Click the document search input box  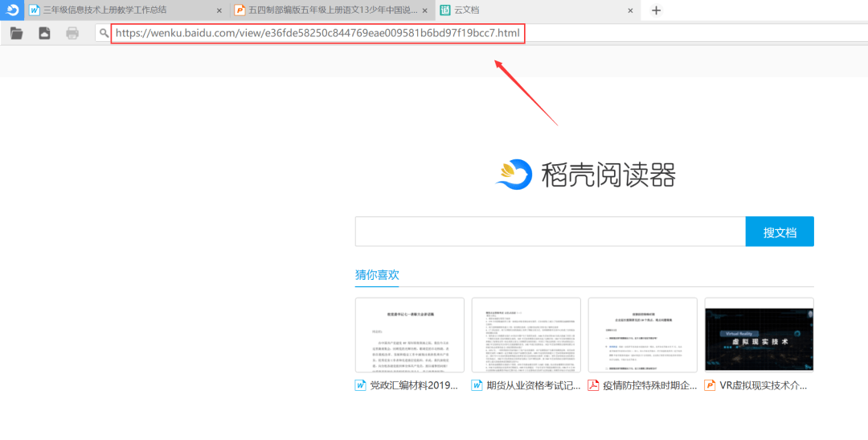pyautogui.click(x=551, y=231)
